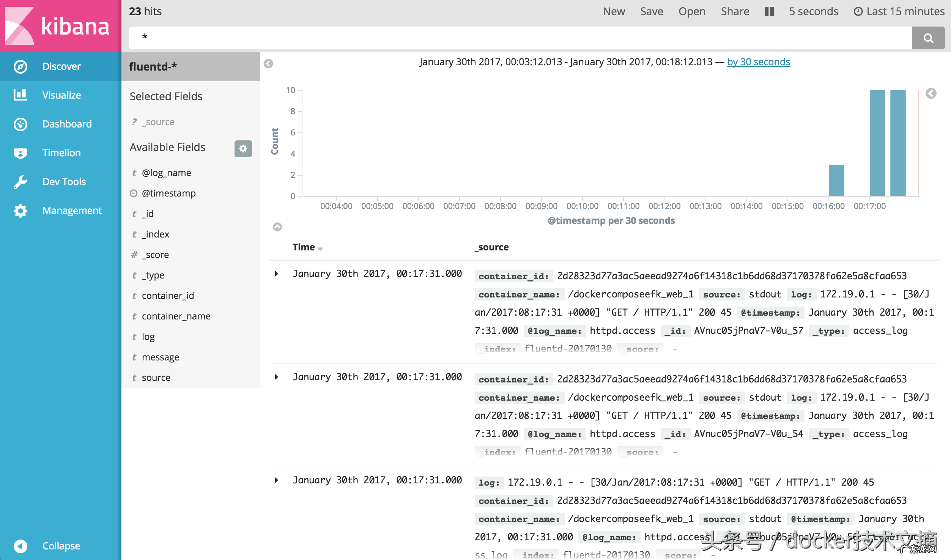Screen dimensions: 951x560
Task: Open the Last 15 minutes time picker
Action: [x=899, y=11]
